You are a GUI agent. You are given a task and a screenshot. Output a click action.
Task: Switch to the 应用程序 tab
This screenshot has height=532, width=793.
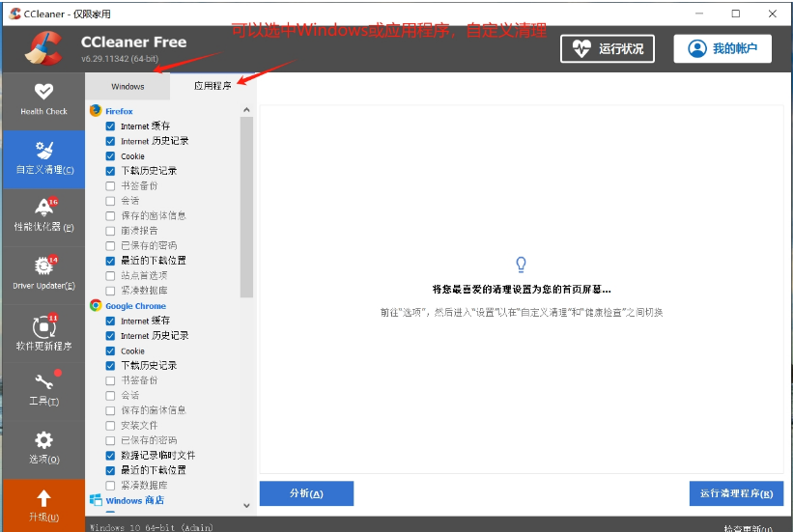point(212,86)
